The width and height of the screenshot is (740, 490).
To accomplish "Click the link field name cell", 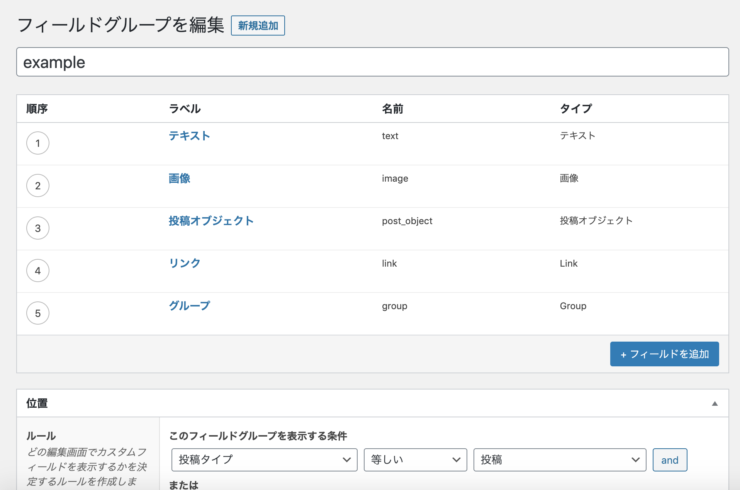I will coord(389,263).
